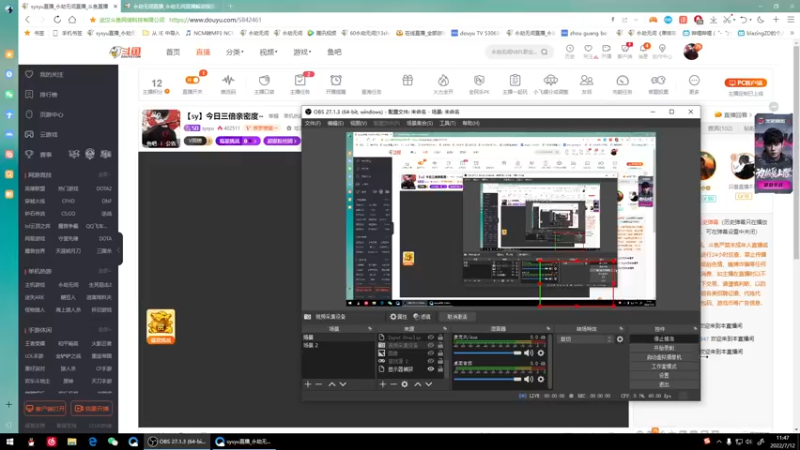
Task: Open the scene transition type combo box
Action: 585,339
